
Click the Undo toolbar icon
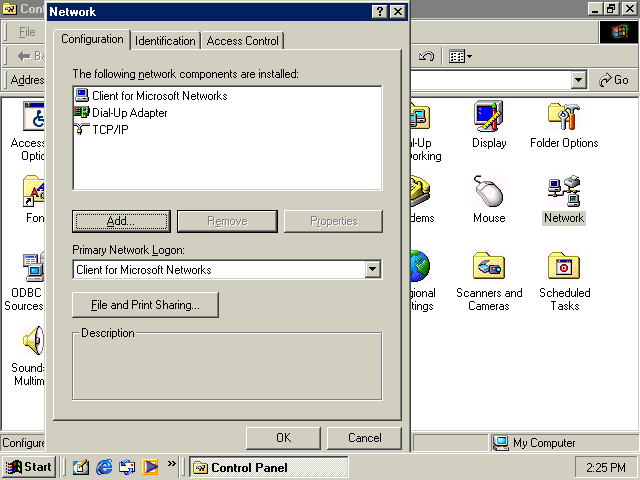[426, 56]
